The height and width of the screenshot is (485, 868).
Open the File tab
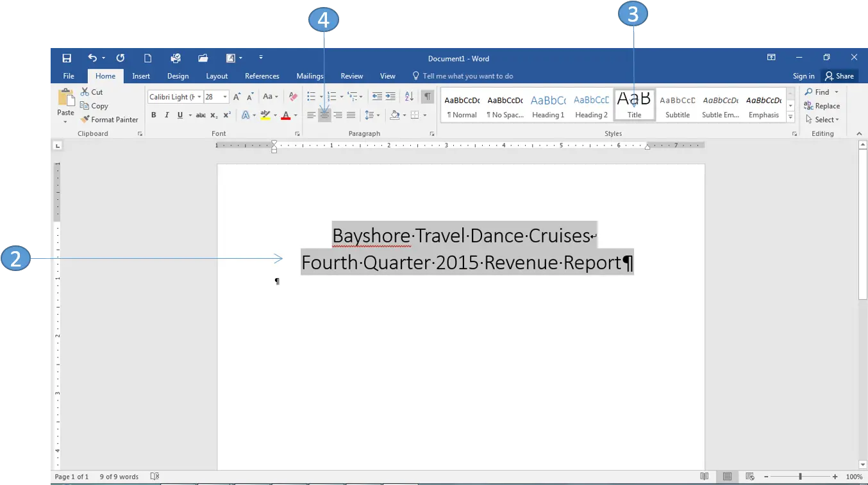click(x=69, y=76)
